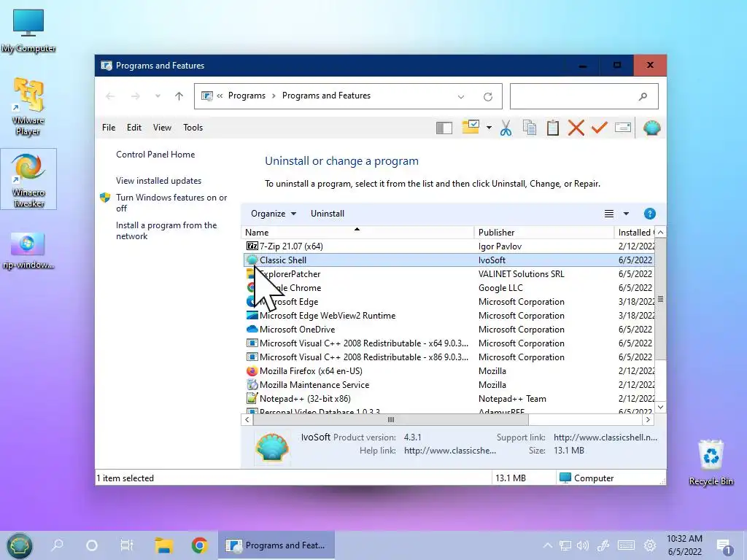Image resolution: width=747 pixels, height=560 pixels.
Task: Expand the address bar history dropdown
Action: (461, 97)
